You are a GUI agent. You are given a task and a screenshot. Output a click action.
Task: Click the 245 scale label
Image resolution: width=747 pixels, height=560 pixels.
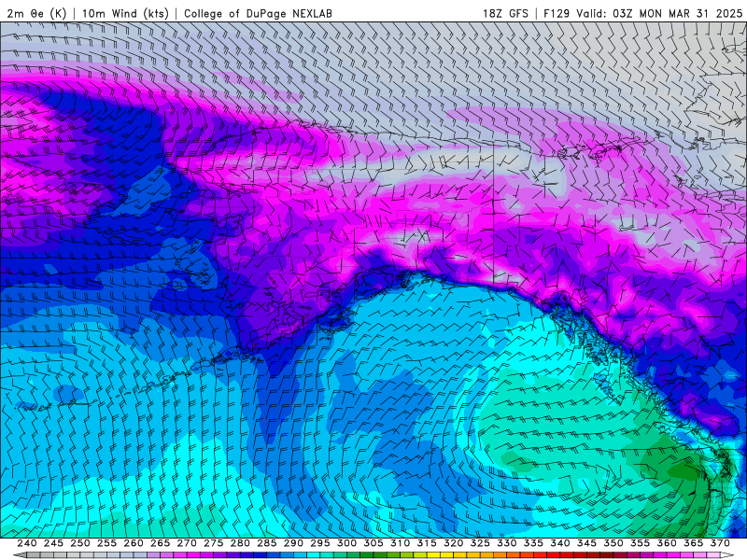(x=53, y=543)
